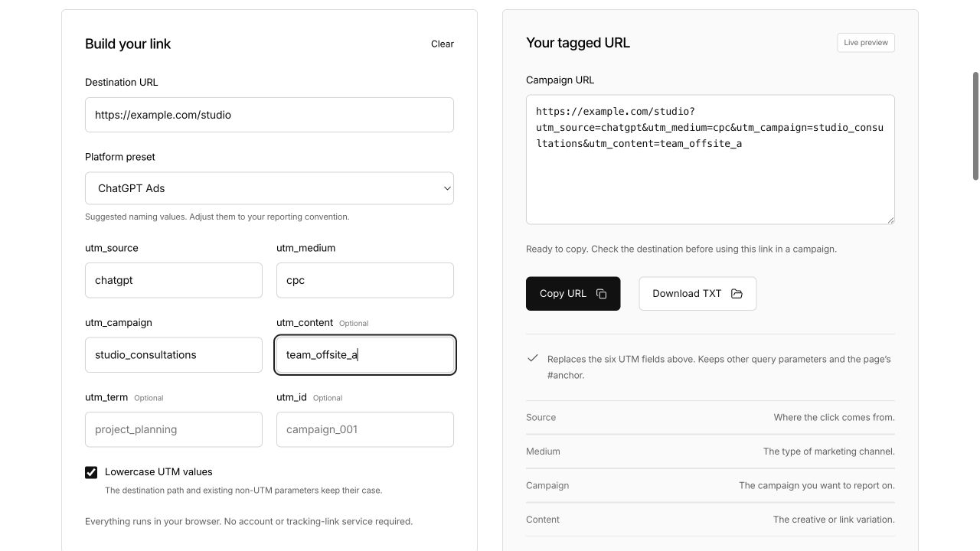The width and height of the screenshot is (980, 551).
Task: Click the Live preview badge
Action: (x=866, y=43)
